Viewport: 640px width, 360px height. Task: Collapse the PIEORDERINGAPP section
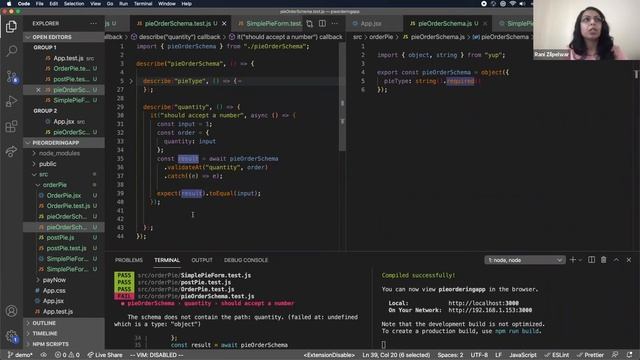pyautogui.click(x=64, y=143)
